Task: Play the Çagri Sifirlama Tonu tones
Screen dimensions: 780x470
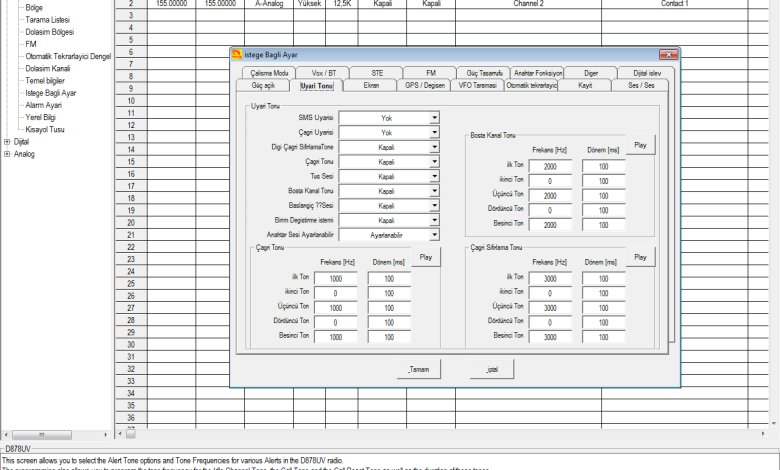Action: click(640, 257)
